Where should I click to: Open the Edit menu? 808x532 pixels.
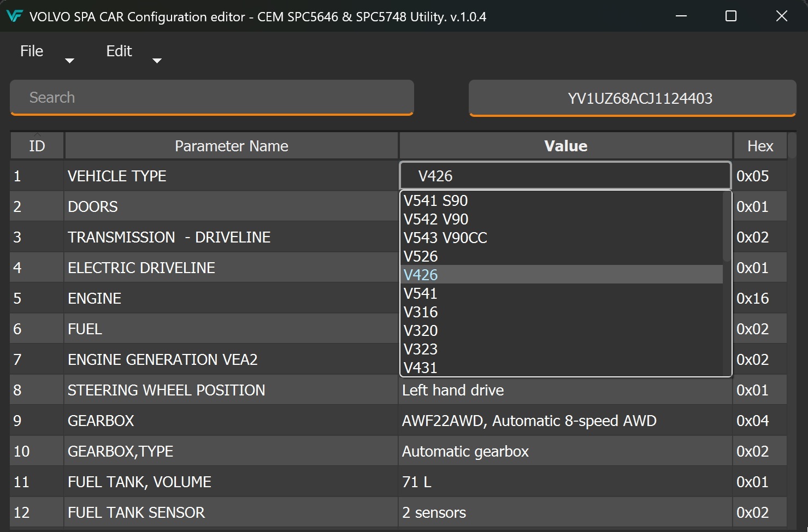tap(119, 51)
